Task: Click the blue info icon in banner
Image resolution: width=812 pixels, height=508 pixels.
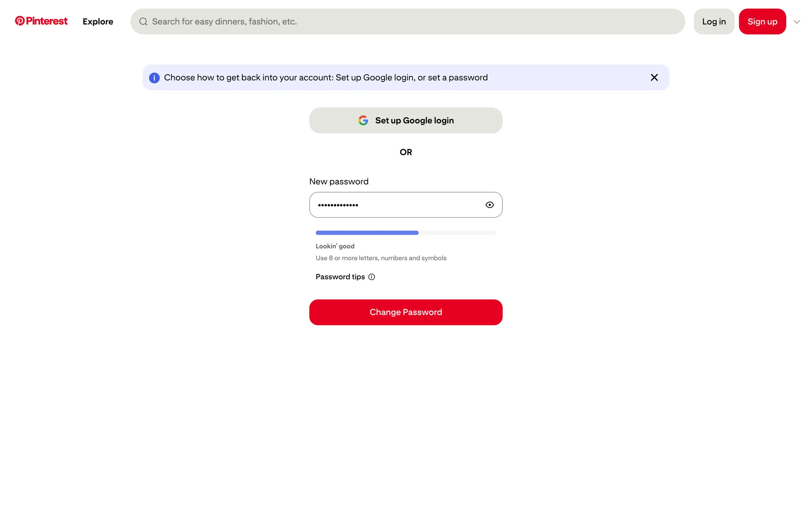Action: 154,78
